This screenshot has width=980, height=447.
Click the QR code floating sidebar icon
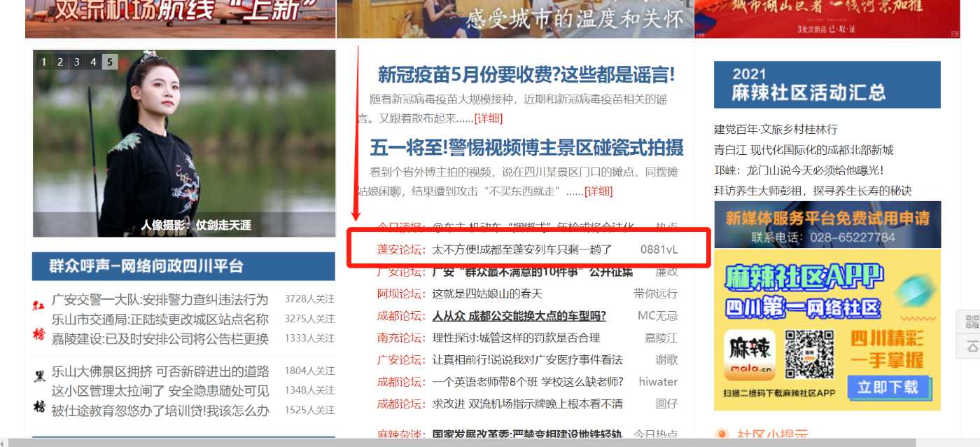(x=972, y=323)
